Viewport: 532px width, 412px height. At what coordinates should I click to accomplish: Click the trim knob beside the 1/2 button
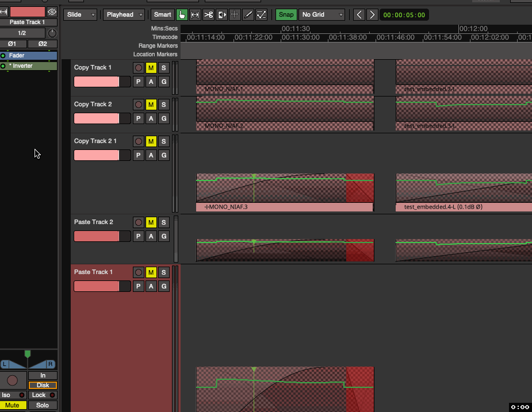click(x=51, y=33)
